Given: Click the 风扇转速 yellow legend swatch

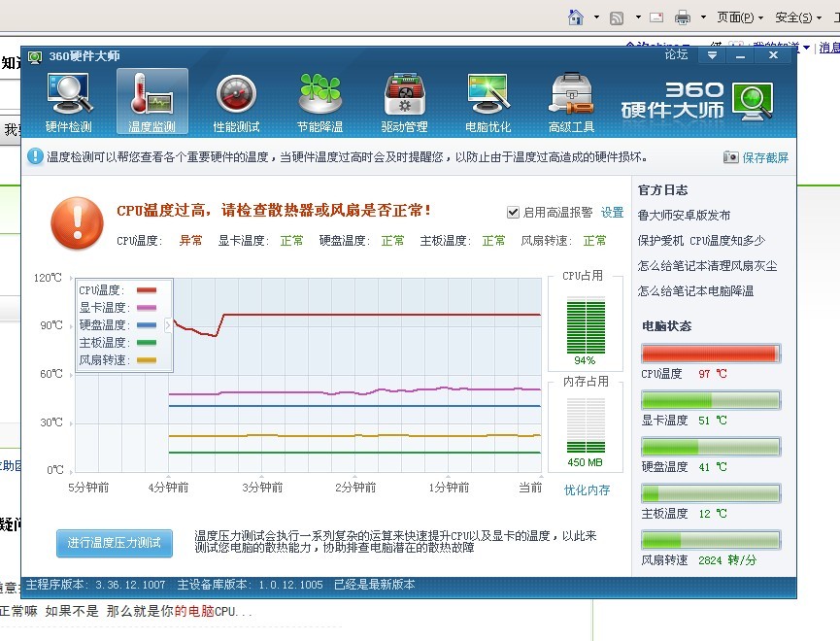Looking at the screenshot, I should coord(147,360).
